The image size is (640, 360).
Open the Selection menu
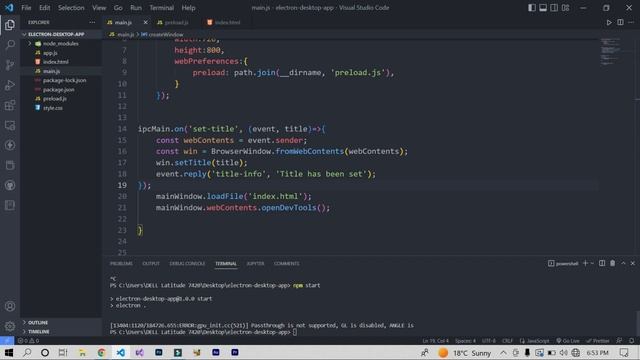pyautogui.click(x=71, y=8)
